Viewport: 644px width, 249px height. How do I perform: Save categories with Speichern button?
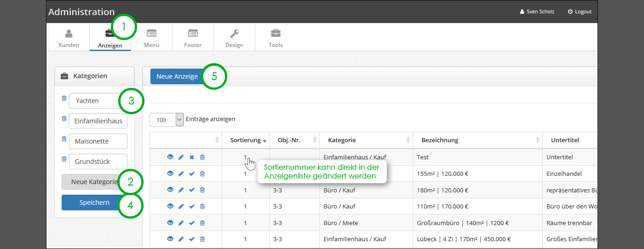coord(94,203)
